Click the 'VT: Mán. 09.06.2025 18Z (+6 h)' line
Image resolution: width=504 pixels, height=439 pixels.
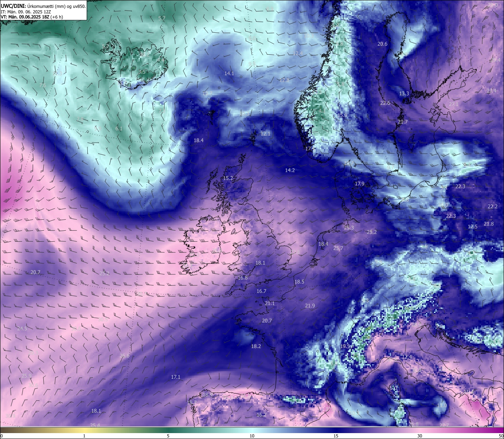coord(32,17)
